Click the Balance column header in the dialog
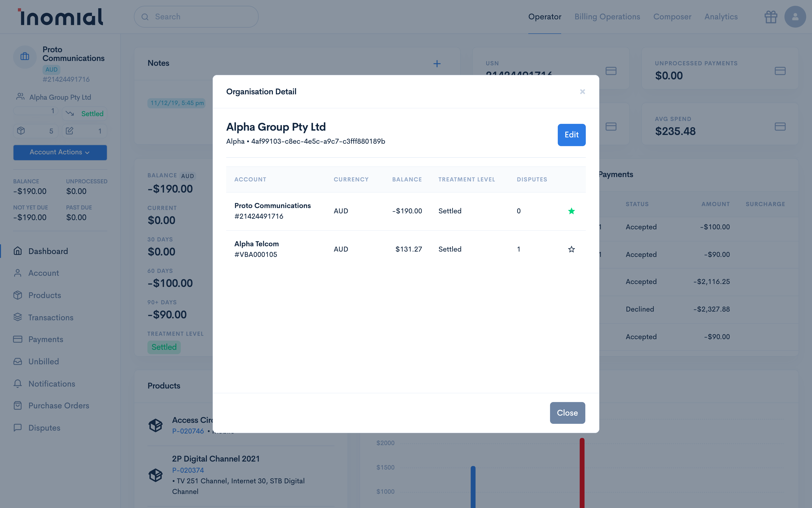812x508 pixels. pyautogui.click(x=407, y=179)
